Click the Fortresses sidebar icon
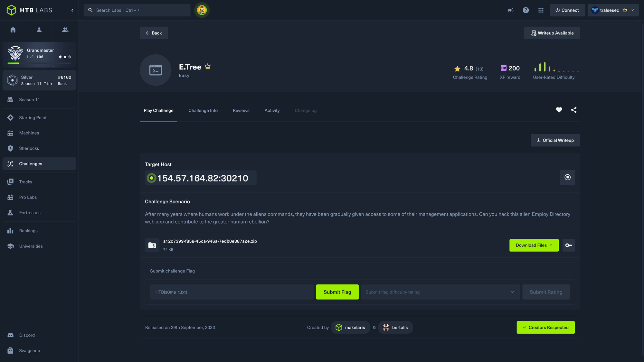644x362 pixels. [10, 213]
